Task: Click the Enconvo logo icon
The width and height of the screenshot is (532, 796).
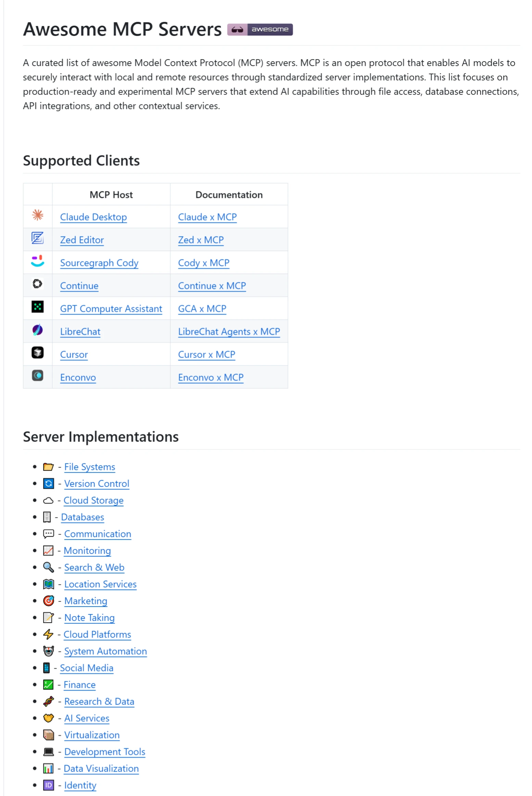Action: 37,376
